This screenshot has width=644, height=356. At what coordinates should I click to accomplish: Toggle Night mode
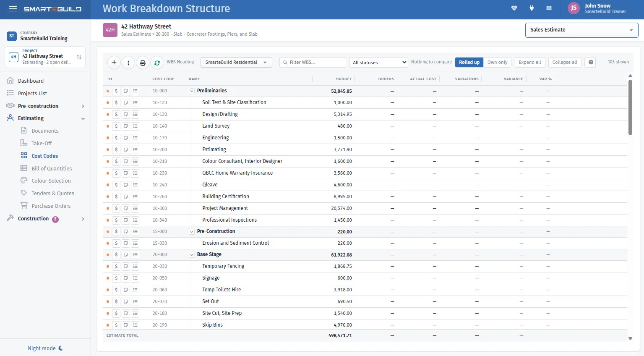point(45,348)
